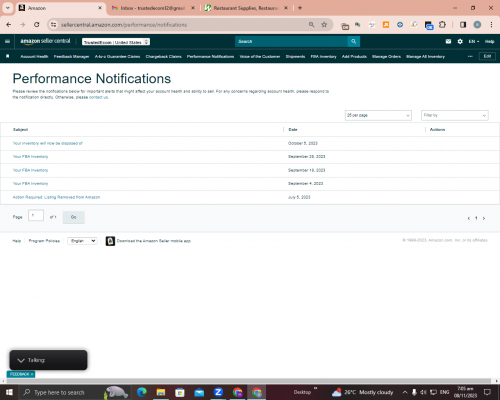Open the 25 per page dropdown
This screenshot has width=500, height=400.
point(378,115)
